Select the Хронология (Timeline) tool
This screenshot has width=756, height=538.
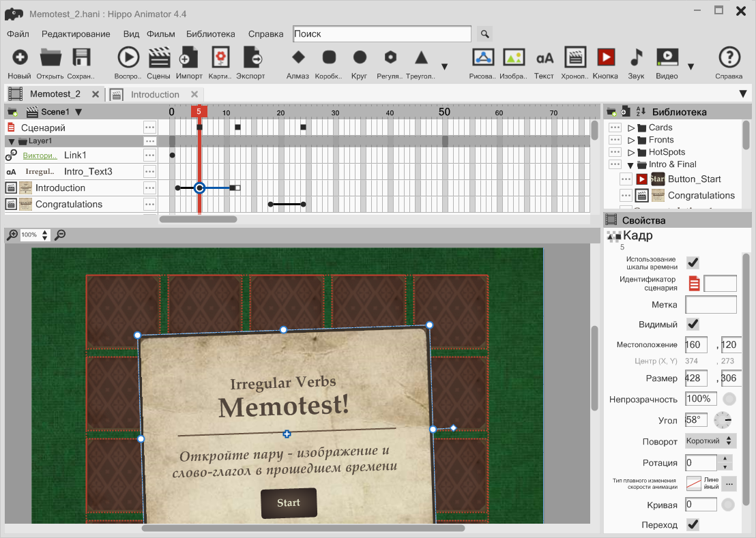tap(575, 57)
